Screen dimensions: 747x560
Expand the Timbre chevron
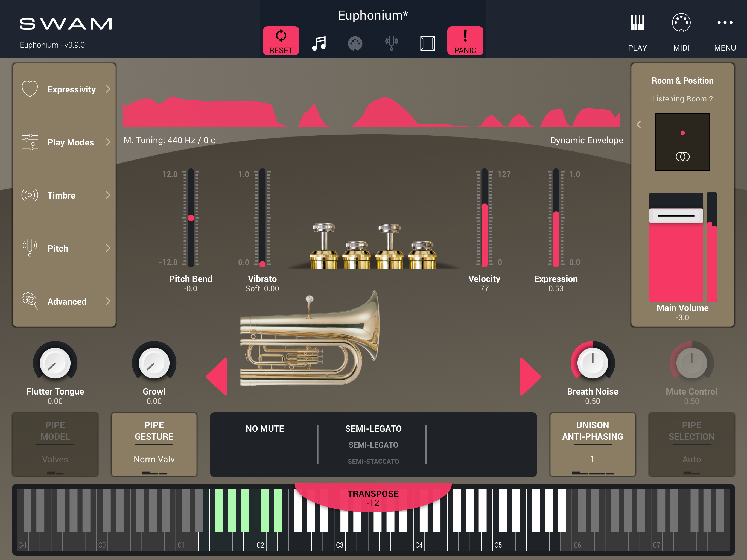pyautogui.click(x=108, y=195)
